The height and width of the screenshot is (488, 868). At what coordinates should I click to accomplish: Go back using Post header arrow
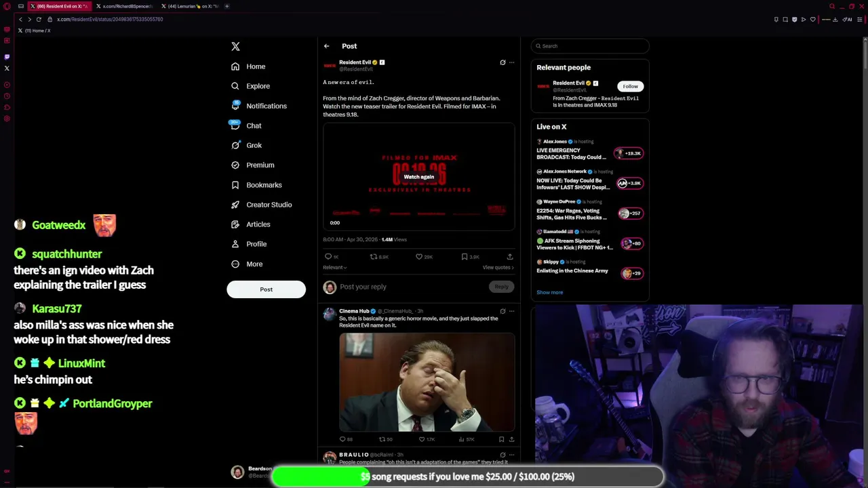(x=326, y=46)
